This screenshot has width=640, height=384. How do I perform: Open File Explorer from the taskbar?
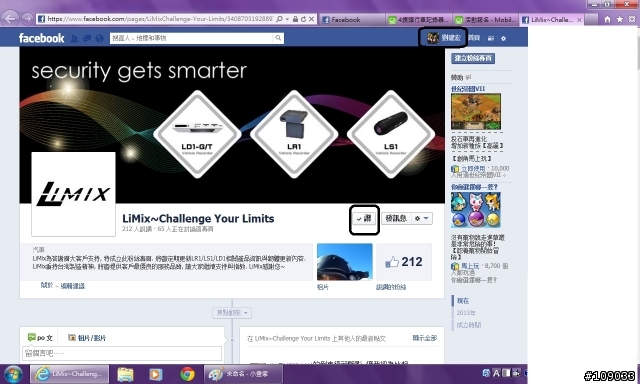125,374
